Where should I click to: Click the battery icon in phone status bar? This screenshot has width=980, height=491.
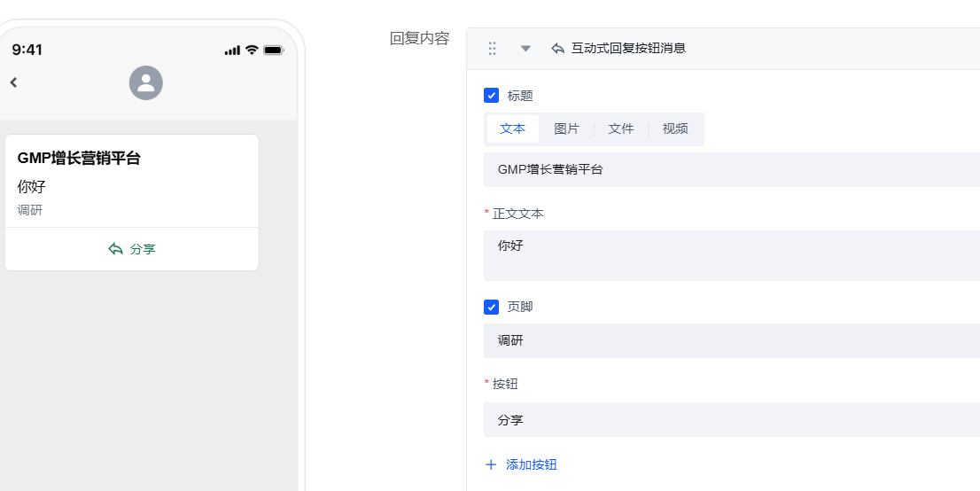pyautogui.click(x=273, y=51)
